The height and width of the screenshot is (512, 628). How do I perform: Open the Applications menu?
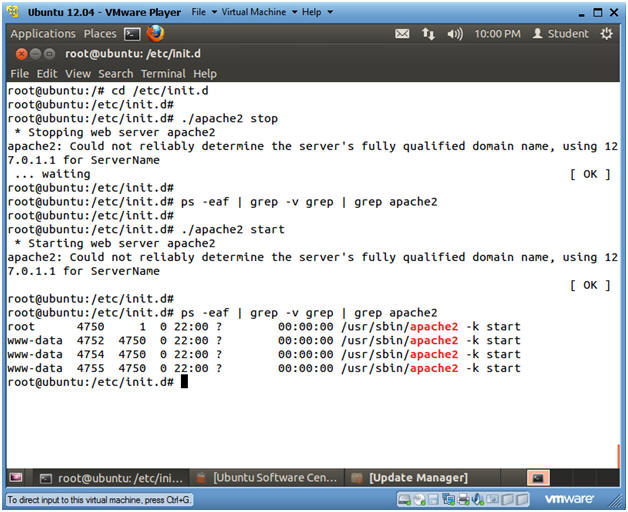click(43, 34)
